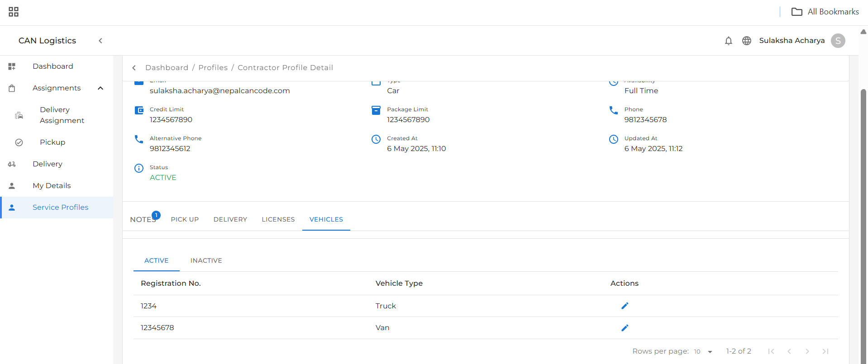Viewport: 868px width, 364px height.
Task: Go to last page of vehicles
Action: [825, 351]
